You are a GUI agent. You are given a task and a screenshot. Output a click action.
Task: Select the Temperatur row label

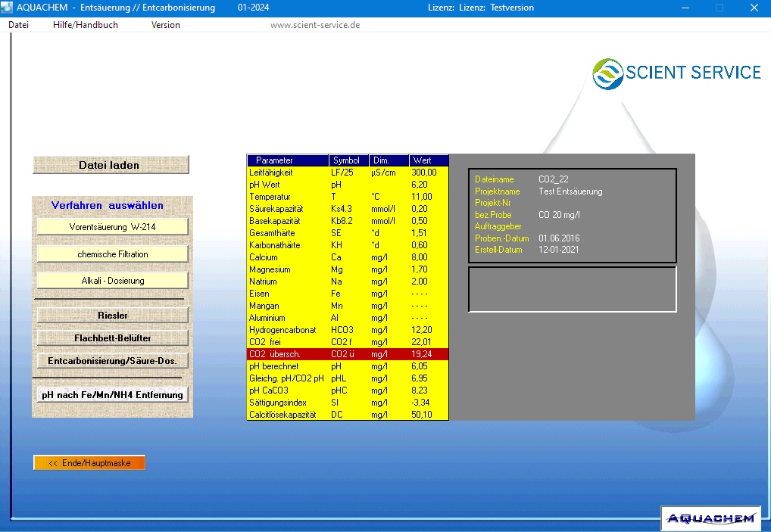click(270, 197)
